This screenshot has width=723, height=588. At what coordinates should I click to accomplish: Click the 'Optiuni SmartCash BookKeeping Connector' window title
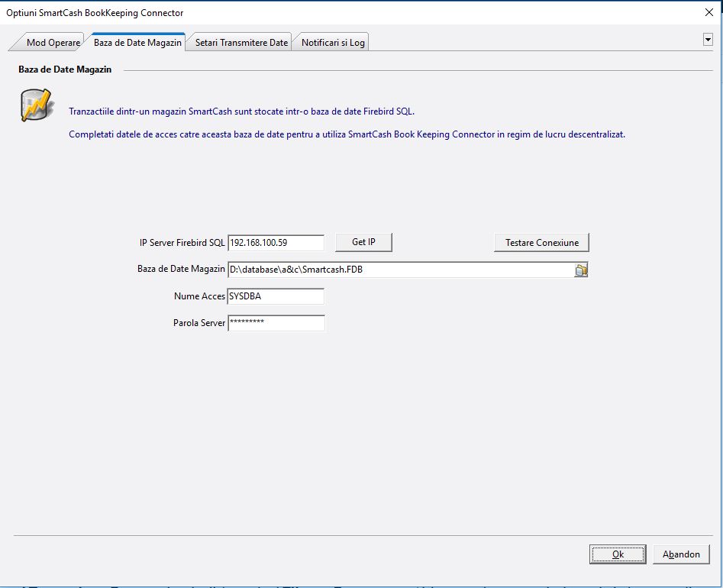[x=95, y=13]
